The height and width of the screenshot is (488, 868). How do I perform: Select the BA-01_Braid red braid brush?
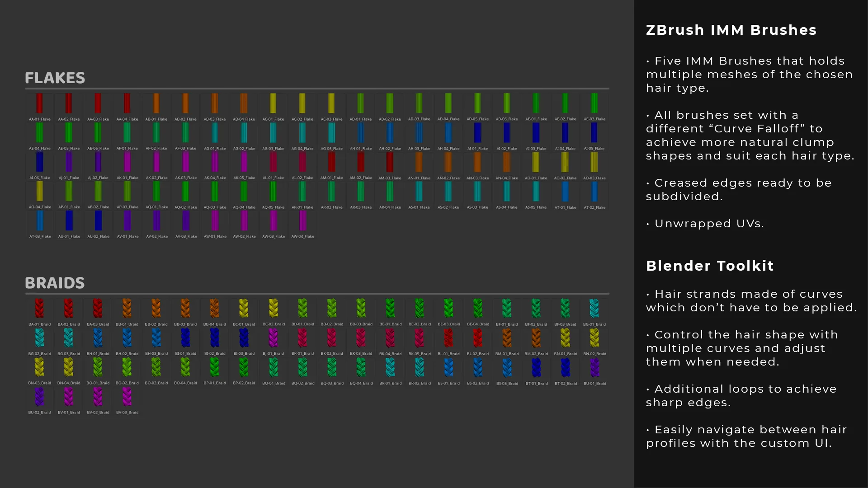[40, 309]
